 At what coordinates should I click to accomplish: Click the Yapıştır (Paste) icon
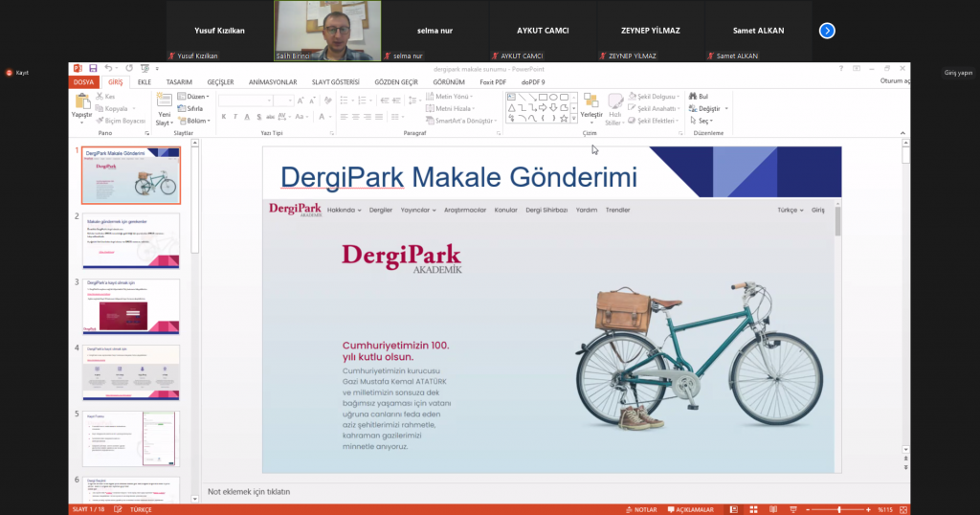[81, 102]
